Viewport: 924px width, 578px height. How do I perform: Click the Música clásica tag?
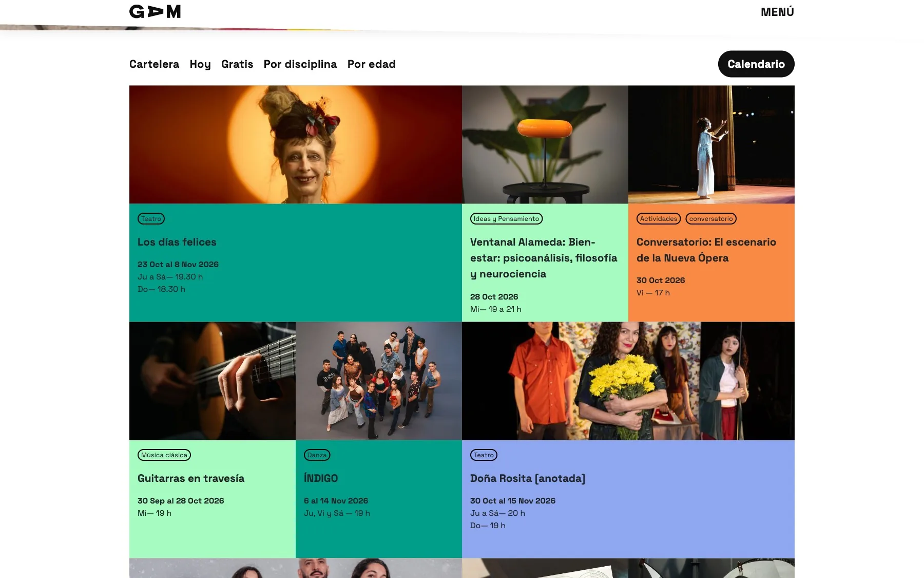[x=164, y=455]
